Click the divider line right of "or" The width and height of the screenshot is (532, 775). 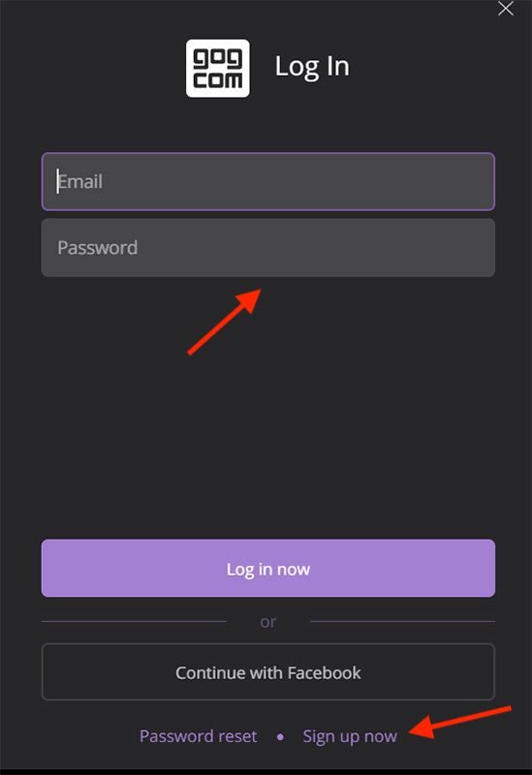[402, 621]
